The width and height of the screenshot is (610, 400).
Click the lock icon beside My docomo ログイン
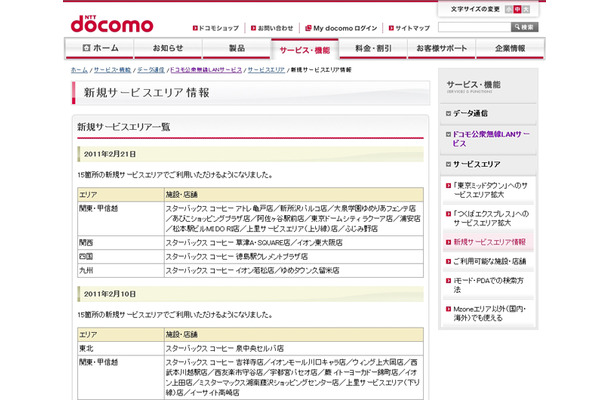pos(306,27)
